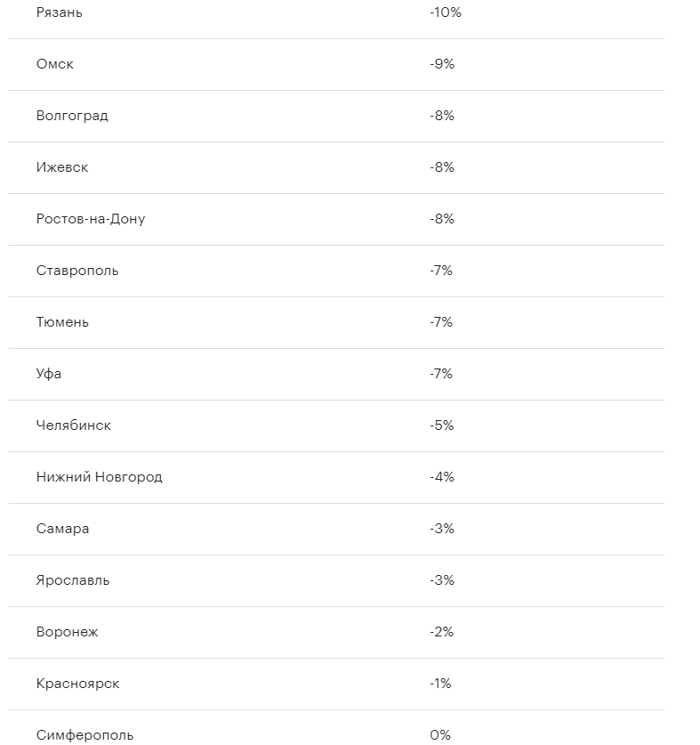Click the Ростов-на-Дону row label
The image size is (700, 745).
click(91, 219)
